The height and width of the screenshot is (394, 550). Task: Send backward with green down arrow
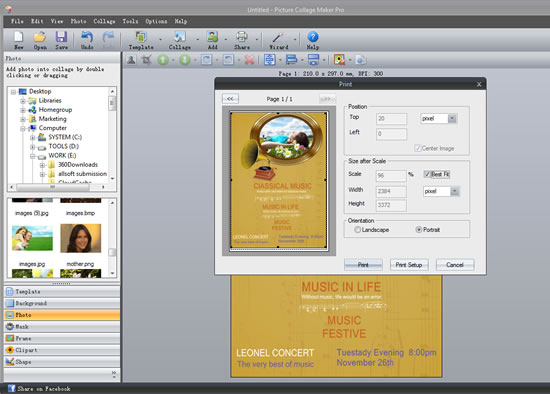[185, 60]
